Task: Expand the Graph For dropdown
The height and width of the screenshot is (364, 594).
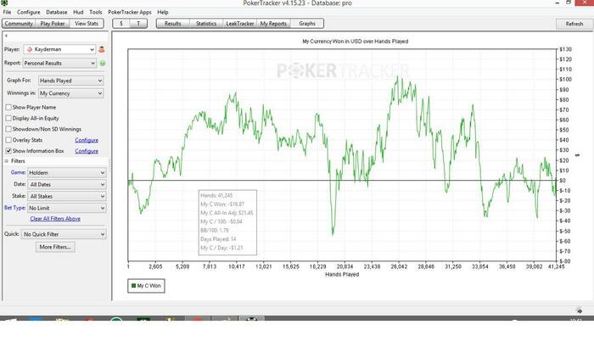Action: pos(70,81)
